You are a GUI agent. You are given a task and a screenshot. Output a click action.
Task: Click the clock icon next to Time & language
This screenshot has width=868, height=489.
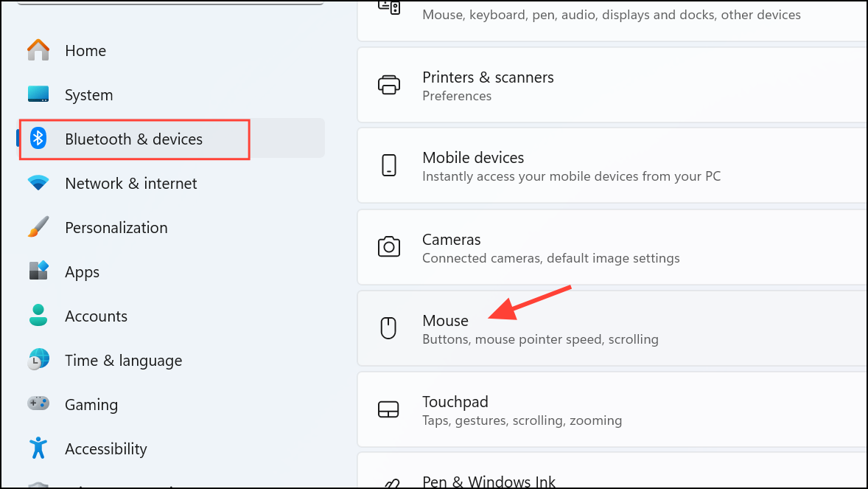tap(38, 360)
